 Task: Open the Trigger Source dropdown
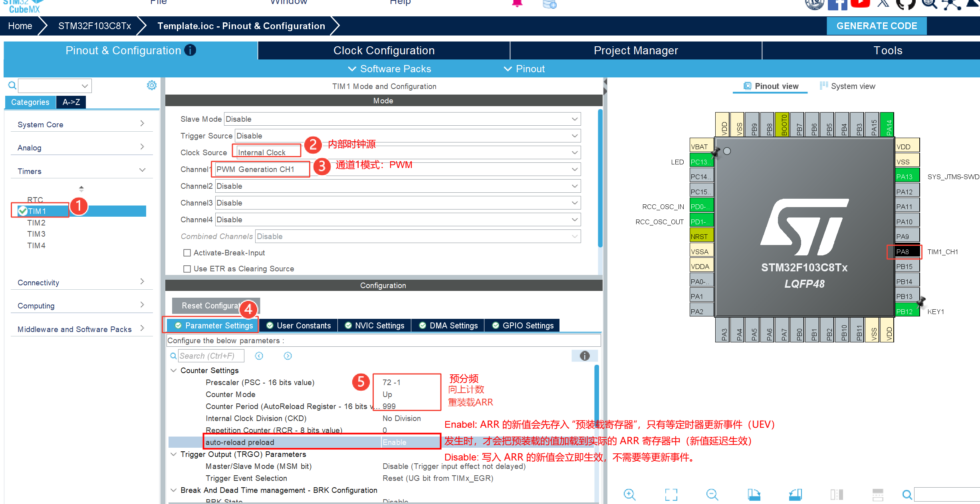408,136
